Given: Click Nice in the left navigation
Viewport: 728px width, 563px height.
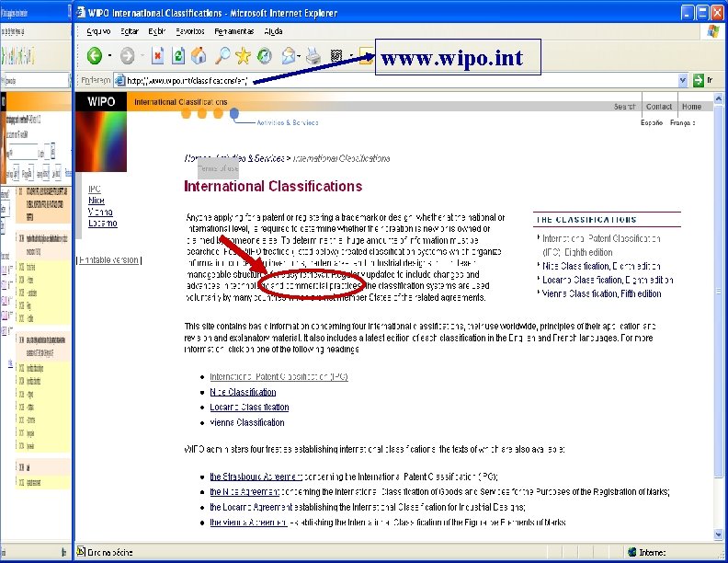Looking at the screenshot, I should click(x=97, y=201).
